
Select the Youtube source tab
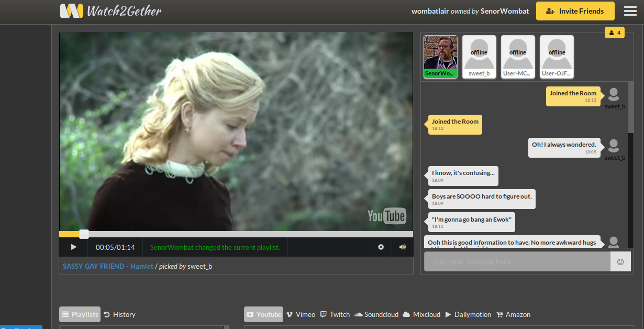pos(263,314)
